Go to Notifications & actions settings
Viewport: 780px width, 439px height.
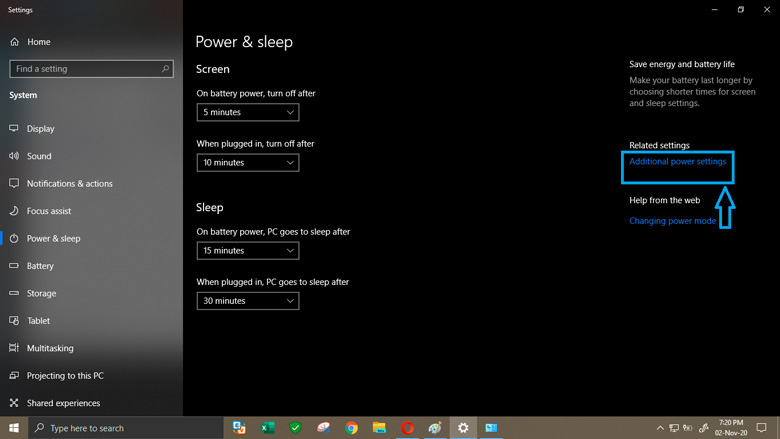pyautogui.click(x=69, y=184)
